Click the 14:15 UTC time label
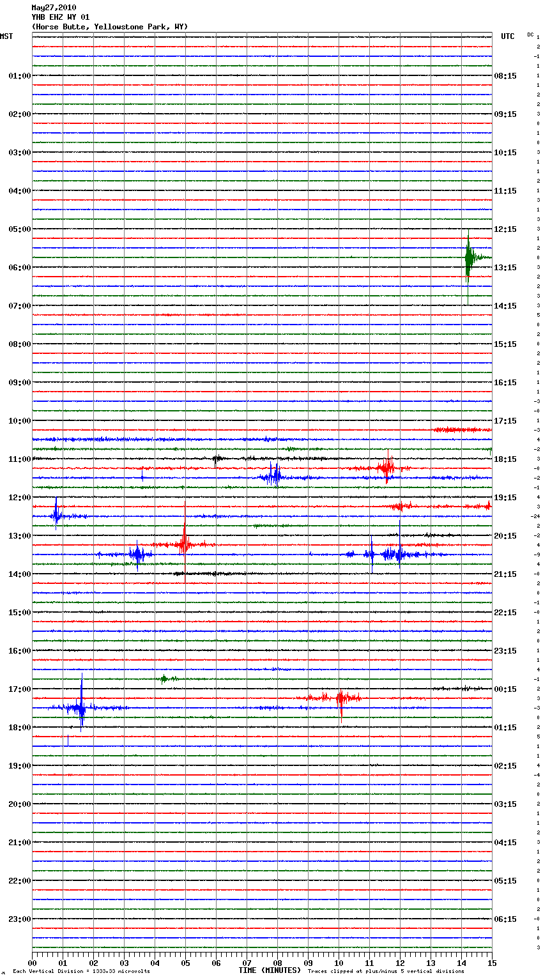 coord(505,306)
